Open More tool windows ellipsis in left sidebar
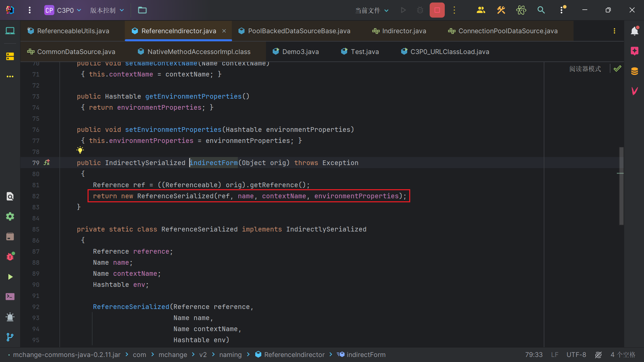The image size is (644, 362). click(x=10, y=76)
